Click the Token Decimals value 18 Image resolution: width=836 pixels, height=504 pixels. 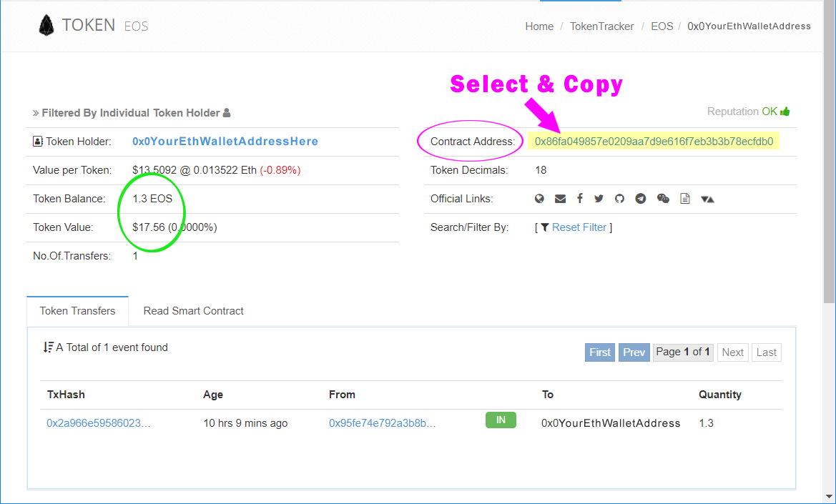(541, 170)
